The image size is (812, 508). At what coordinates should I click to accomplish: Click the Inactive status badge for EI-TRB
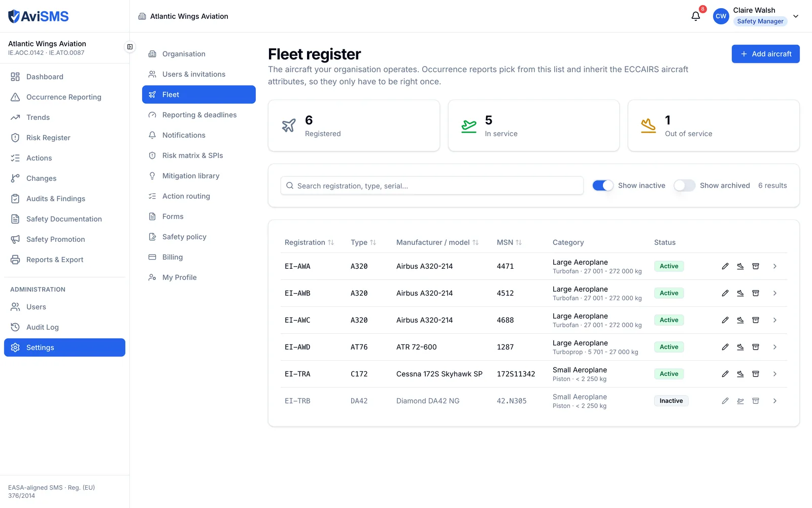[671, 401]
